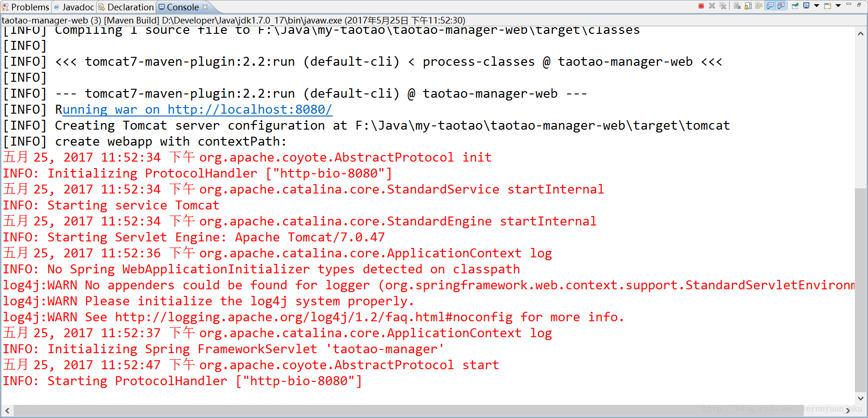Toggle show console on standard error change
This screenshot has height=418, width=868.
(780, 6)
